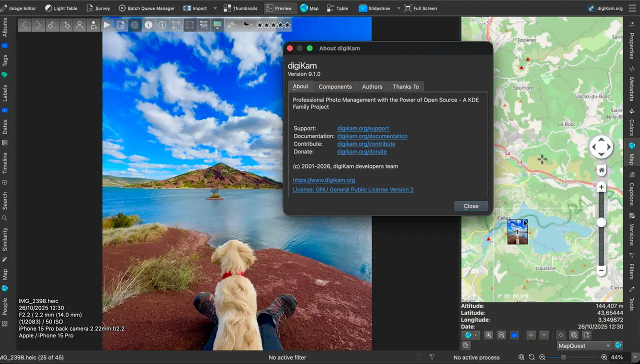
Task: Click the outlined info icon in toolbar
Action: 162,25
